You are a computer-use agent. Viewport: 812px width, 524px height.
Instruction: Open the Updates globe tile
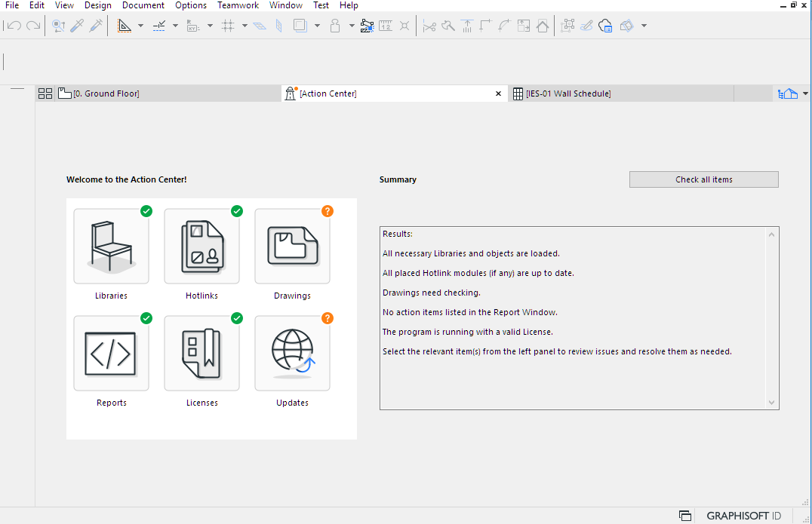293,354
